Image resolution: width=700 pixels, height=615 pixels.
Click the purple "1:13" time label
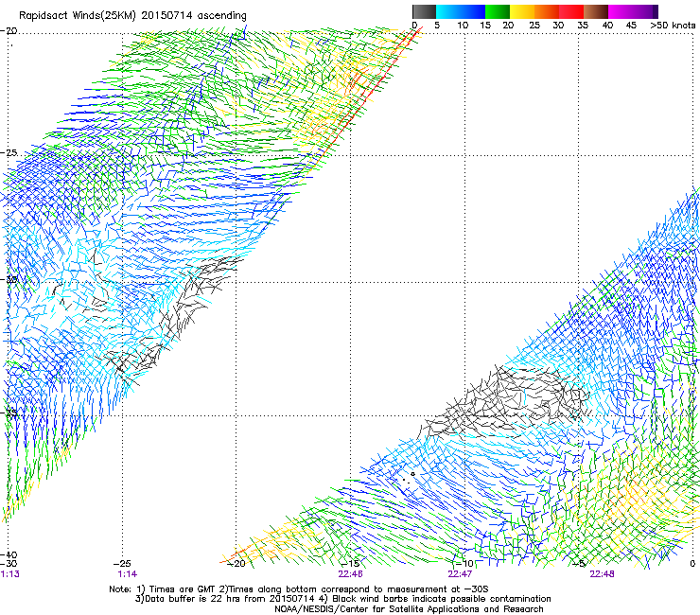point(10,574)
